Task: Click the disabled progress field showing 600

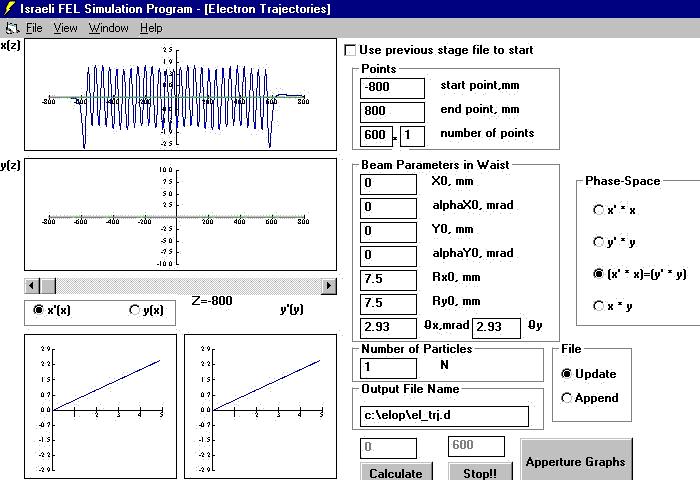Action: [476, 446]
